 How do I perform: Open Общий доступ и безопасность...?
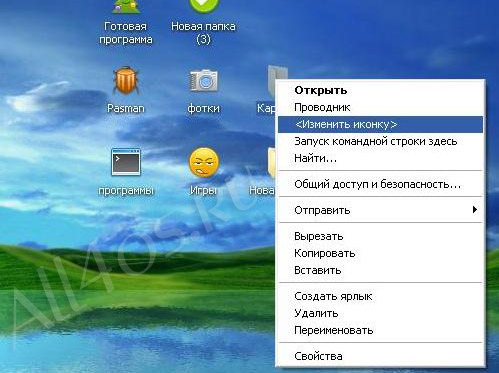(x=380, y=184)
